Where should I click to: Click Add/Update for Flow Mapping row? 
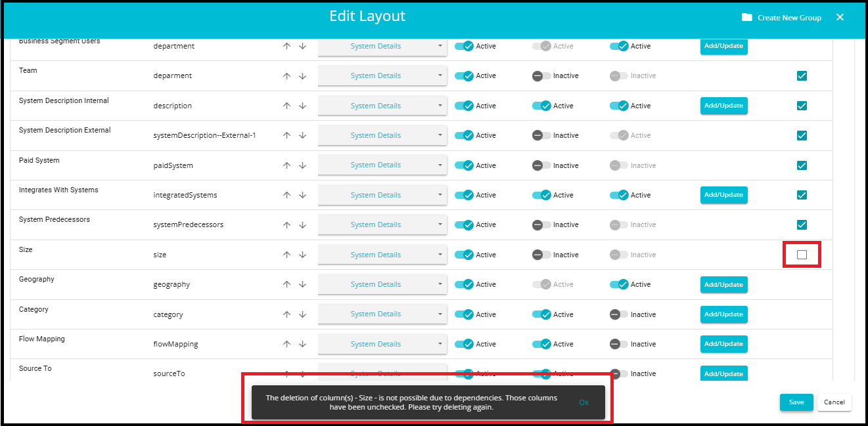723,344
